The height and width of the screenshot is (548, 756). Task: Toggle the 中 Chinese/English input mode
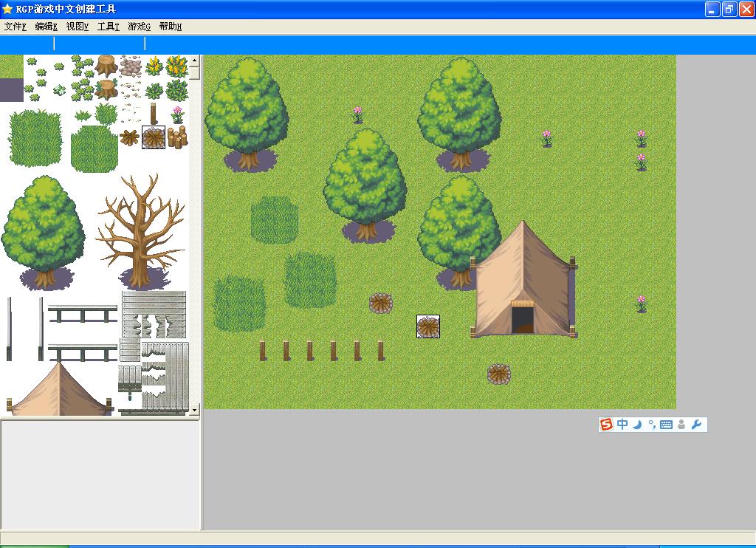[622, 425]
